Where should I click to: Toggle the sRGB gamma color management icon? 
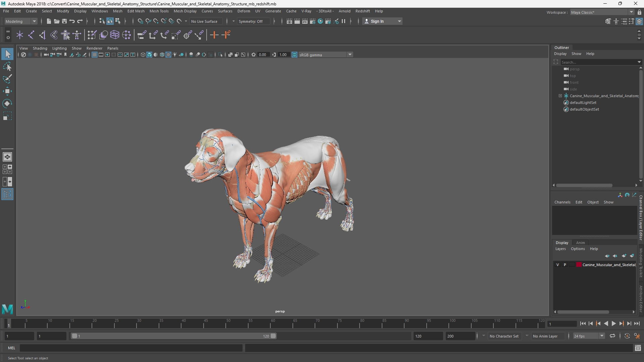click(294, 55)
